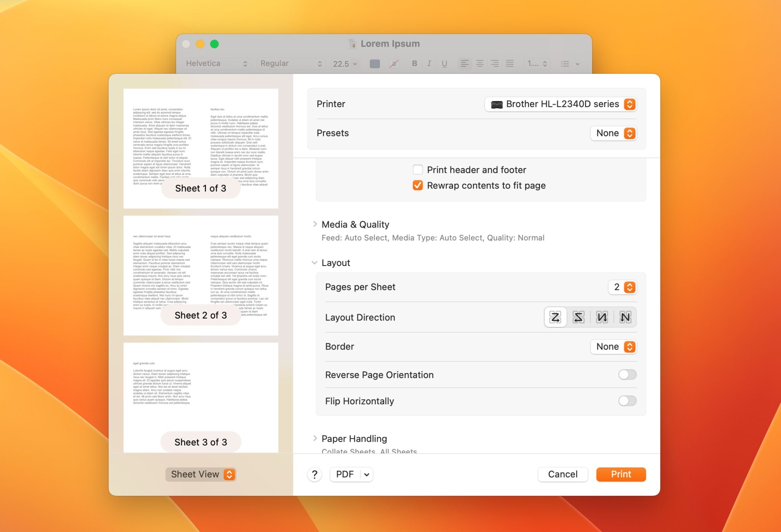Image resolution: width=781 pixels, height=532 pixels.
Task: Open the Pages per Sheet dropdown
Action: pos(622,287)
